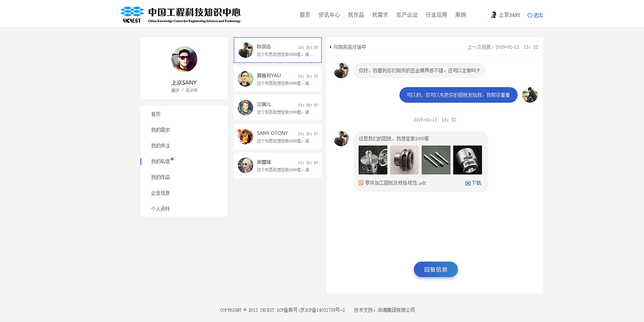The width and height of the screenshot is (644, 322).
Task: Click the power icon to log out
Action: point(529,15)
